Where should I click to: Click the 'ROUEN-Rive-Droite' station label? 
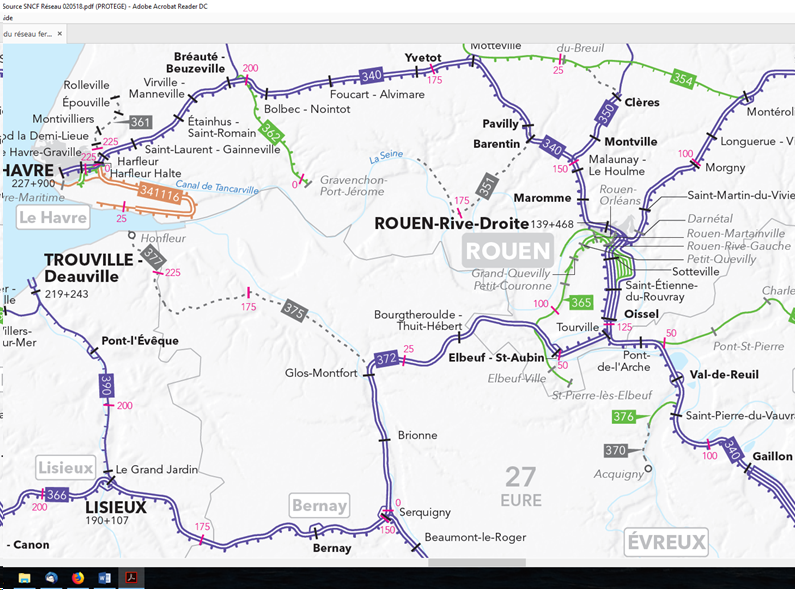pos(451,224)
